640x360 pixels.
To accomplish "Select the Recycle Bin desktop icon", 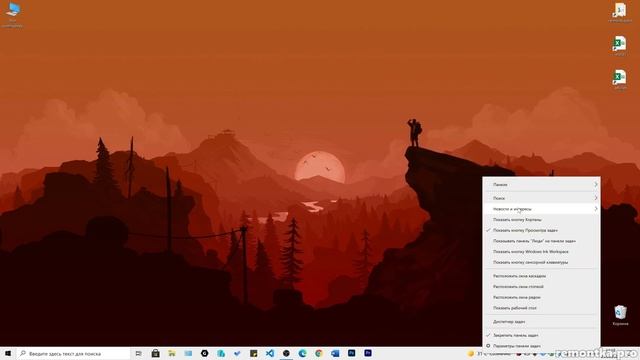I will click(620, 316).
